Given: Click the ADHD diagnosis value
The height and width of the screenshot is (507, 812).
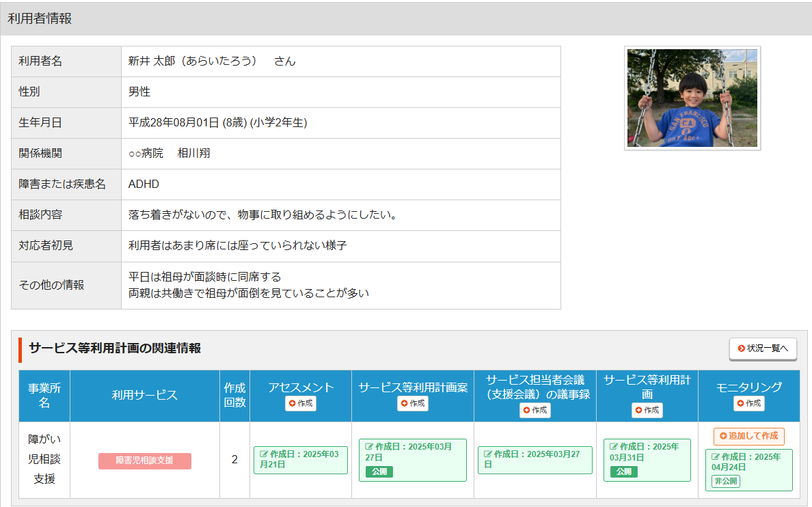Looking at the screenshot, I should (144, 184).
